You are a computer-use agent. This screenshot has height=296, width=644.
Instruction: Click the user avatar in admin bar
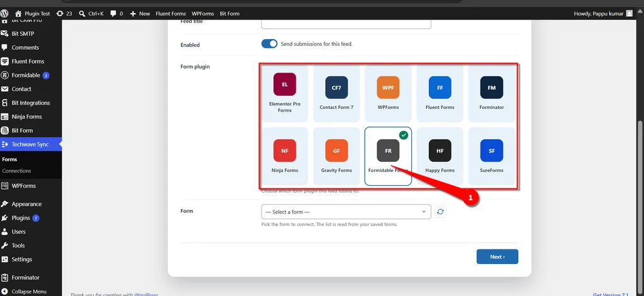point(629,14)
